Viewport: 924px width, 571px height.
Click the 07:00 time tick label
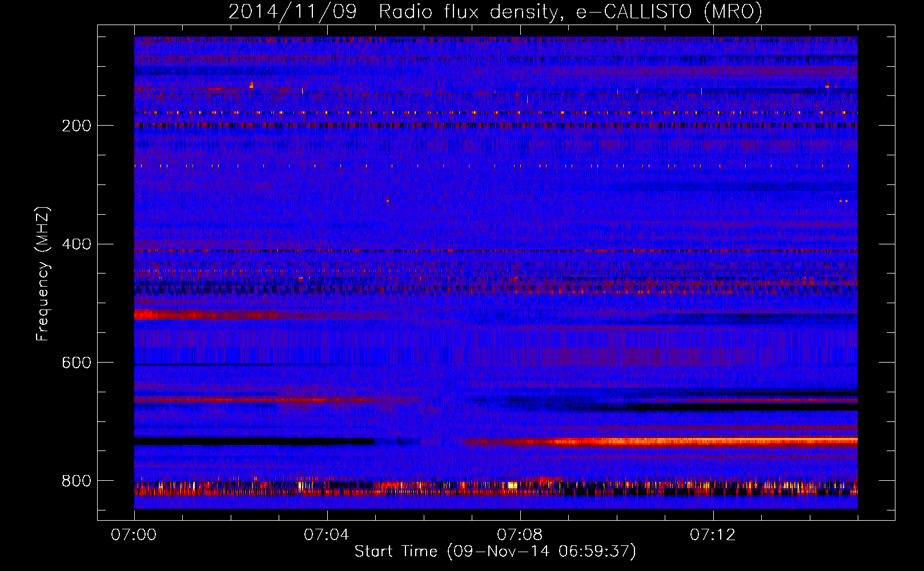134,534
